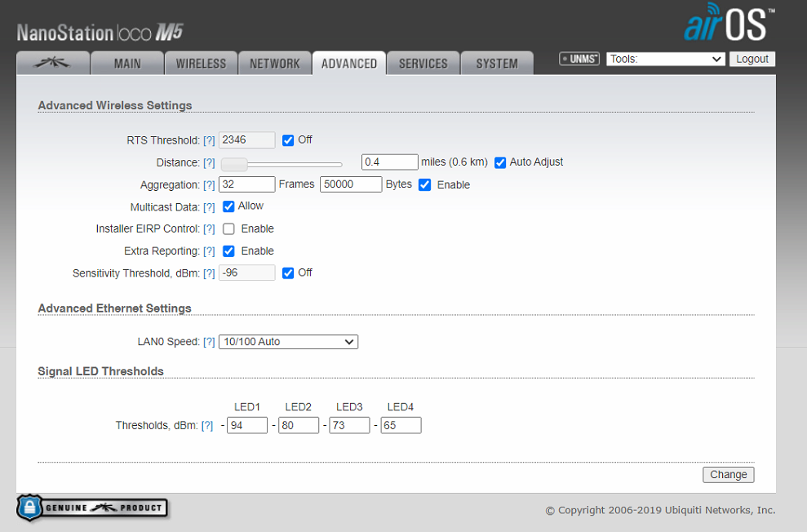This screenshot has width=807, height=532.
Task: Toggle RTS Threshold Off checkbox
Action: click(288, 140)
